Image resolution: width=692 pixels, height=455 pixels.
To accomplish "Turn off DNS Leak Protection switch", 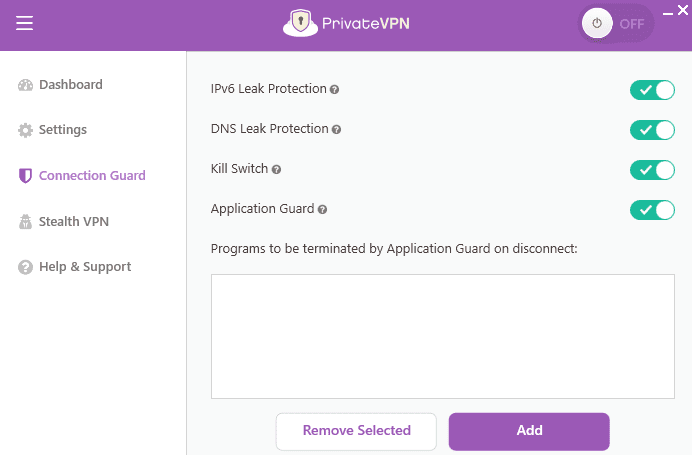I will tap(653, 130).
